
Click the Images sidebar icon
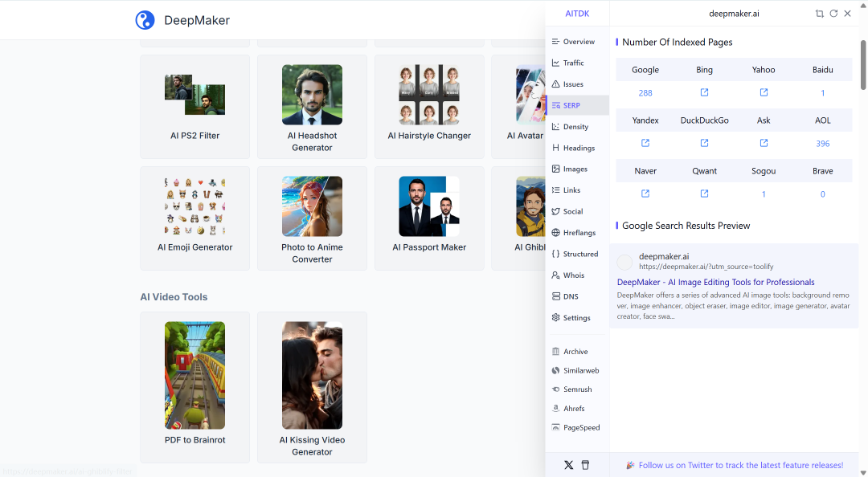(556, 169)
